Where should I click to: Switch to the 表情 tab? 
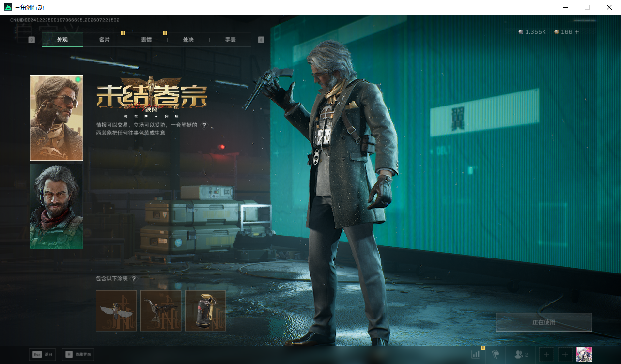pyautogui.click(x=146, y=40)
